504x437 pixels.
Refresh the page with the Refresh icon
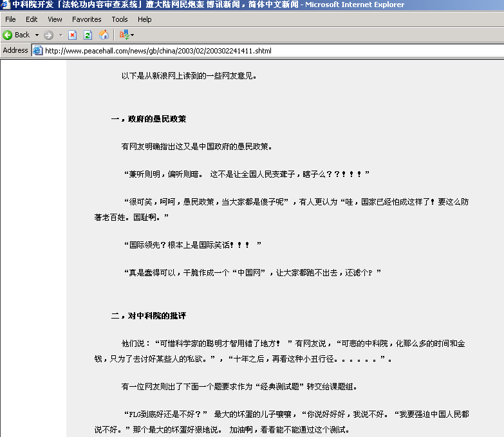88,35
